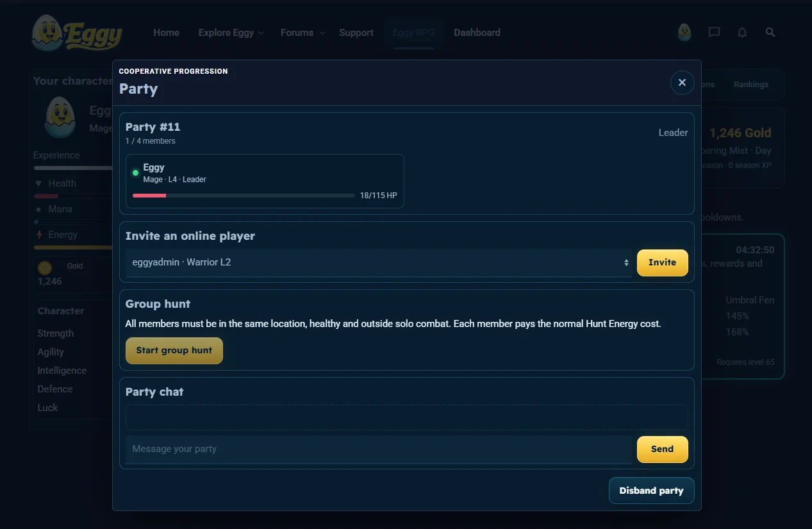Expand the Explore Eggy menu

click(231, 33)
